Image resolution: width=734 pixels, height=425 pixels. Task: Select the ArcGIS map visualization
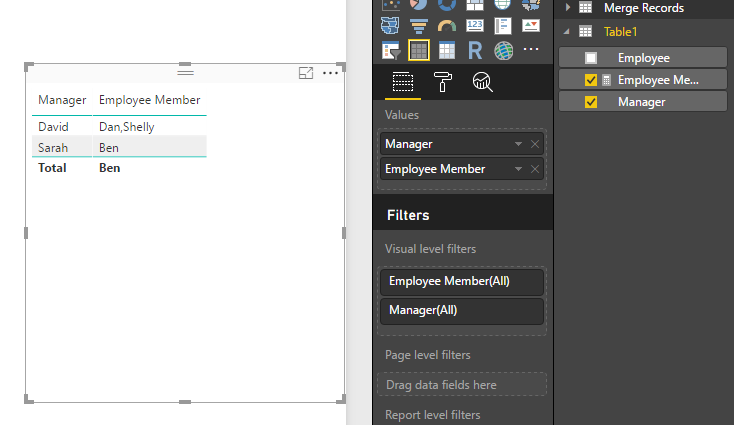503,50
